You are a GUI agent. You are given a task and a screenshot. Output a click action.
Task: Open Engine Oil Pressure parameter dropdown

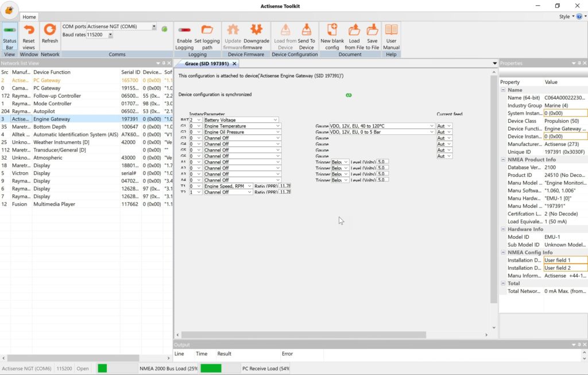point(278,132)
